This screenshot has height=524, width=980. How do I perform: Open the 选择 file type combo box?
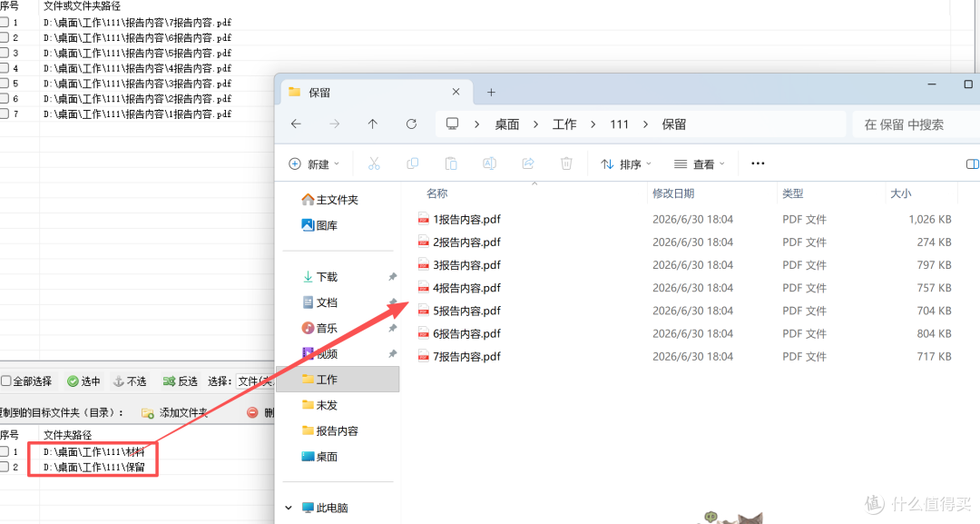coord(255,381)
